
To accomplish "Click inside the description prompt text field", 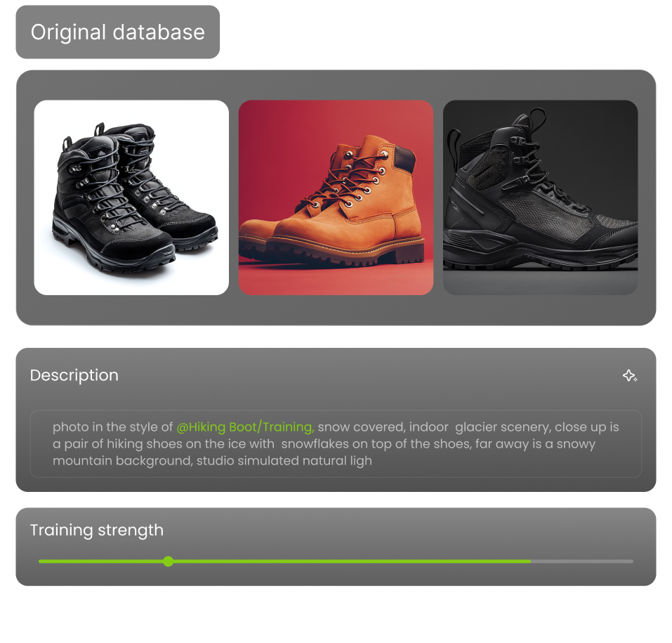I will tap(336, 443).
